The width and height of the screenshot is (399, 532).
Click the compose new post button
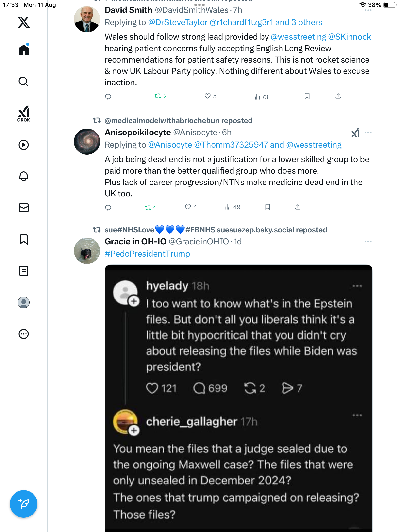click(24, 504)
